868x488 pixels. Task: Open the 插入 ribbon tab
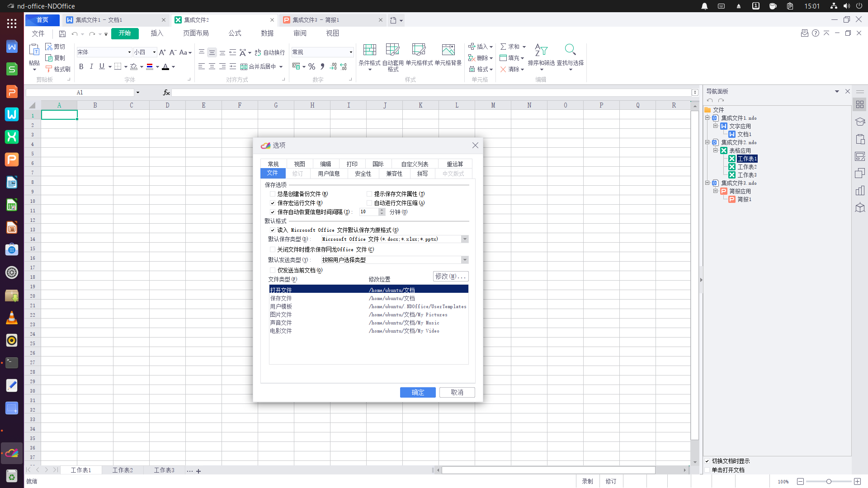pos(157,33)
